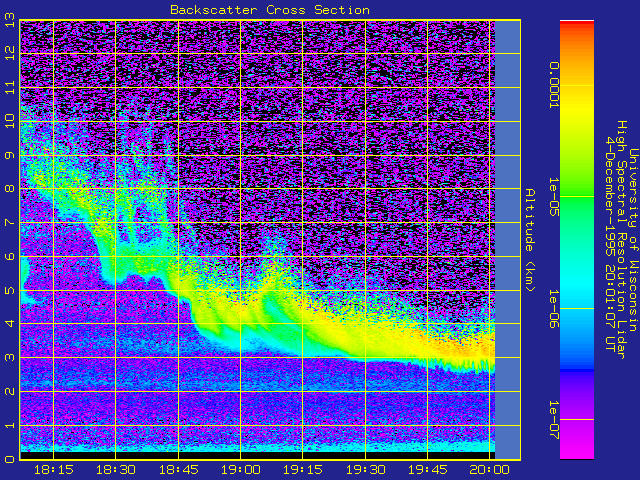Click the 1e-05 colorbar label
Image resolution: width=640 pixels, height=480 pixels.
(x=553, y=197)
